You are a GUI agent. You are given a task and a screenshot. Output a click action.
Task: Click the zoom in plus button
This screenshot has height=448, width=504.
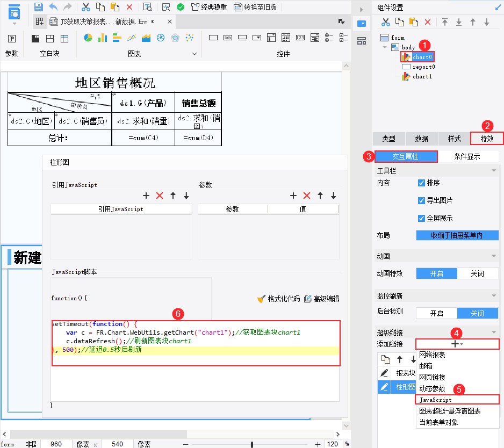[318, 444]
